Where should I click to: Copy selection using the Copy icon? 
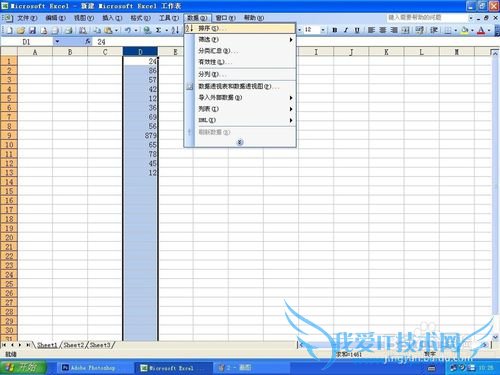pyautogui.click(x=97, y=30)
